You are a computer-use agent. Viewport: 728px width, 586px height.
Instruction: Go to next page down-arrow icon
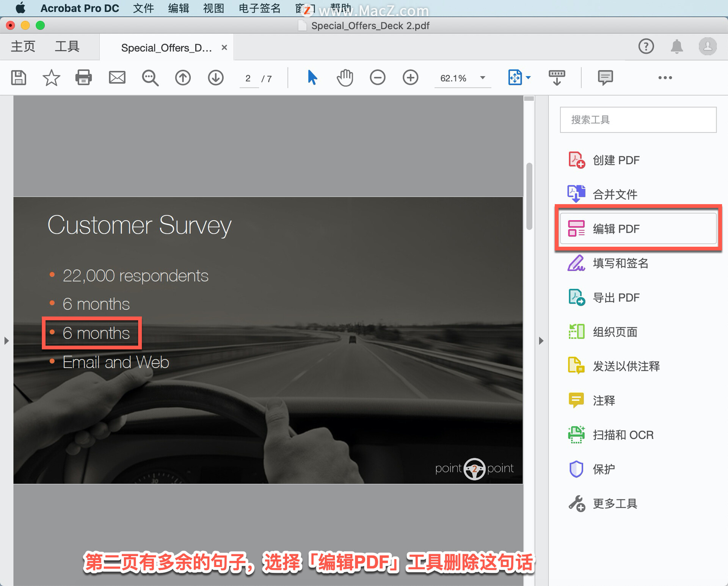click(x=215, y=78)
